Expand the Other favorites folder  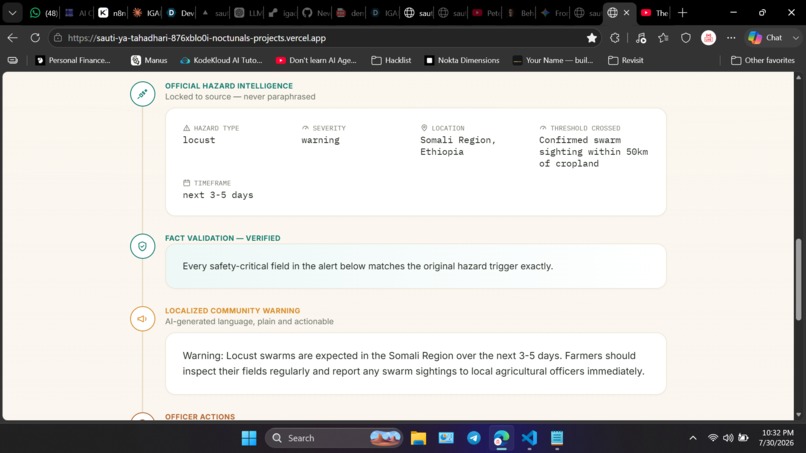coord(763,60)
